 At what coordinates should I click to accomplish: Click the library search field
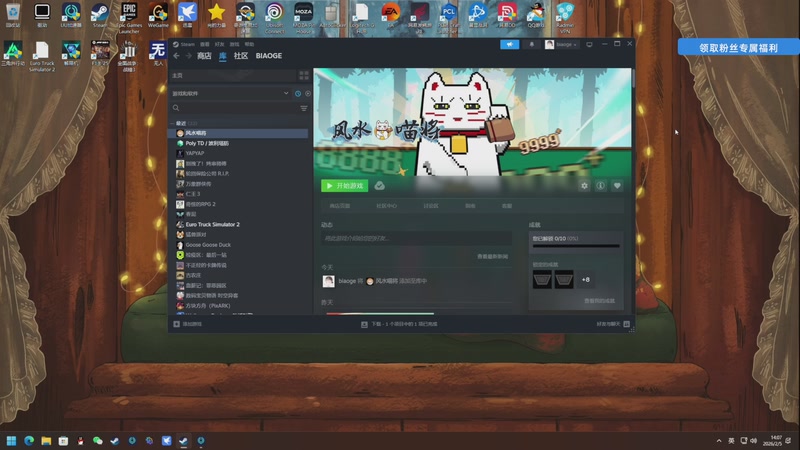pyautogui.click(x=234, y=108)
